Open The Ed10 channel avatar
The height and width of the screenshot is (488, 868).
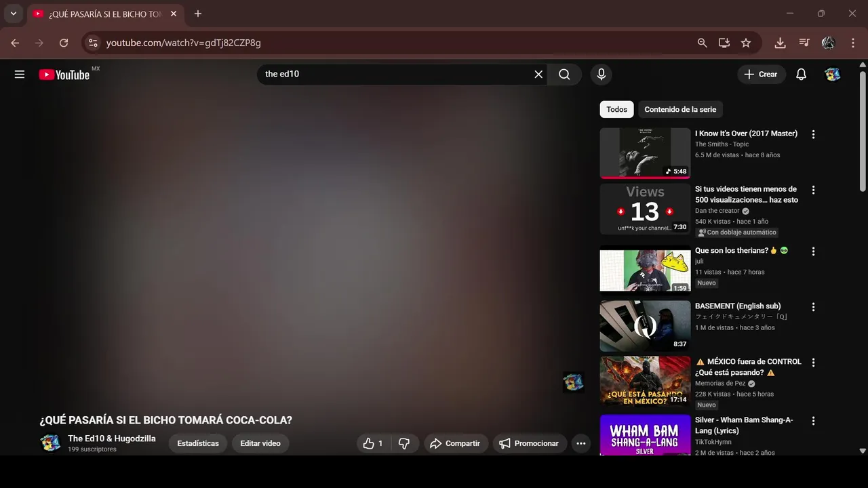[x=51, y=443]
